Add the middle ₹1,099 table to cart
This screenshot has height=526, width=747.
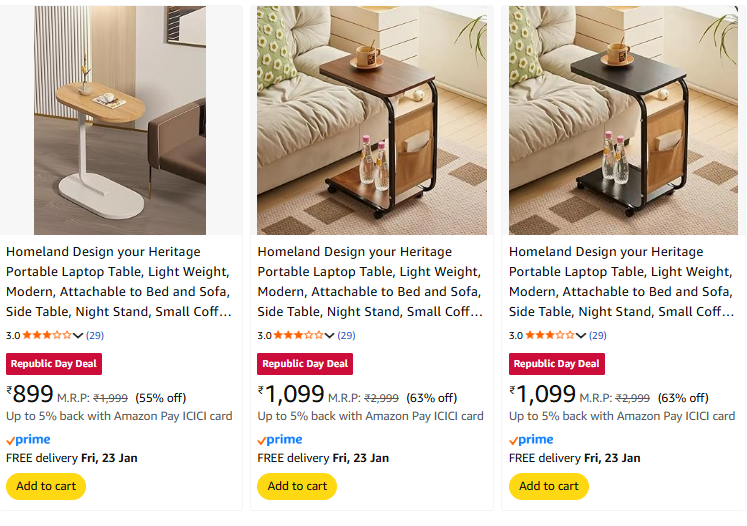pos(297,486)
